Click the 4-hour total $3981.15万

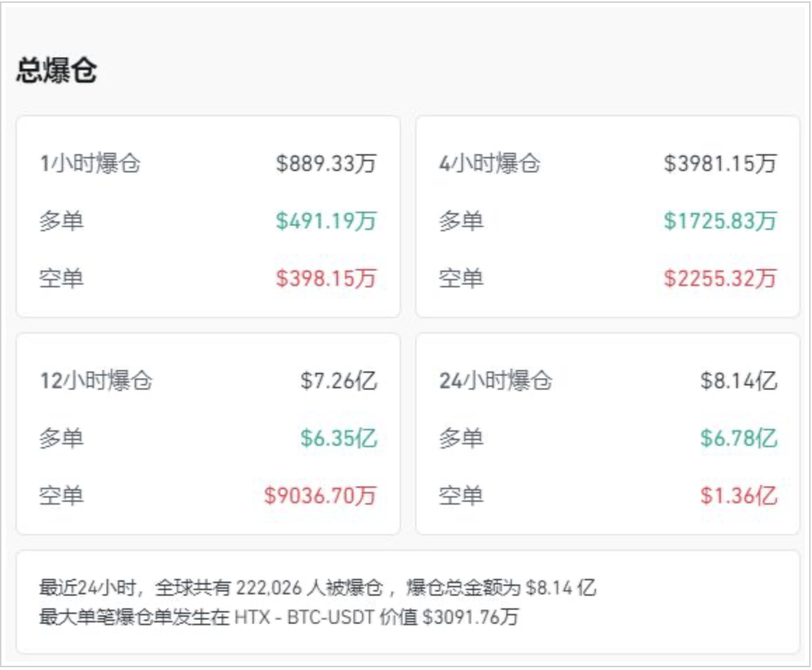point(720,165)
